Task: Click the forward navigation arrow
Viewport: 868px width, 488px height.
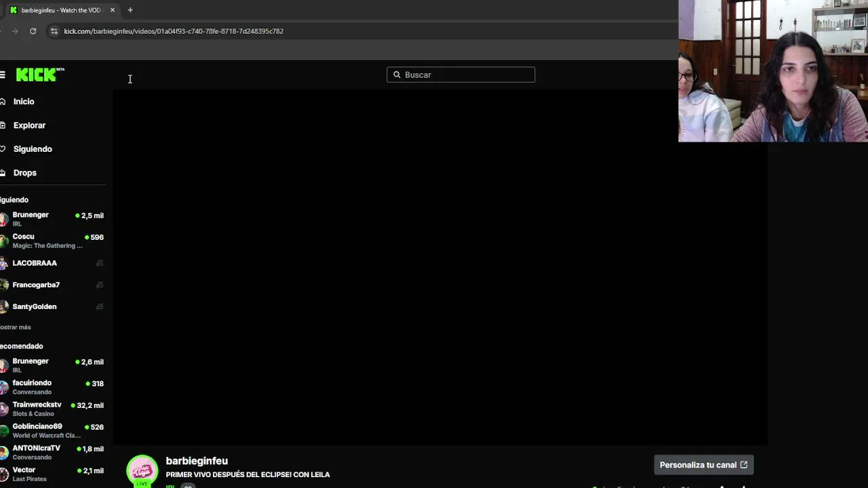Action: [x=15, y=31]
